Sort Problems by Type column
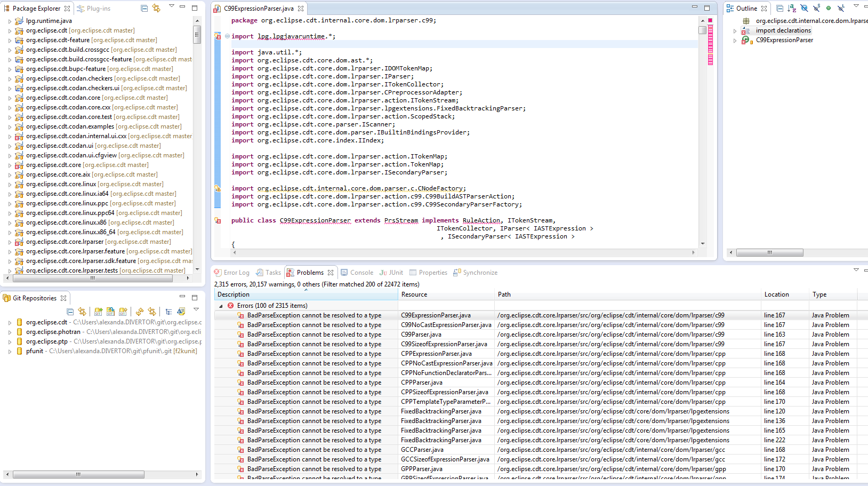 [833, 294]
